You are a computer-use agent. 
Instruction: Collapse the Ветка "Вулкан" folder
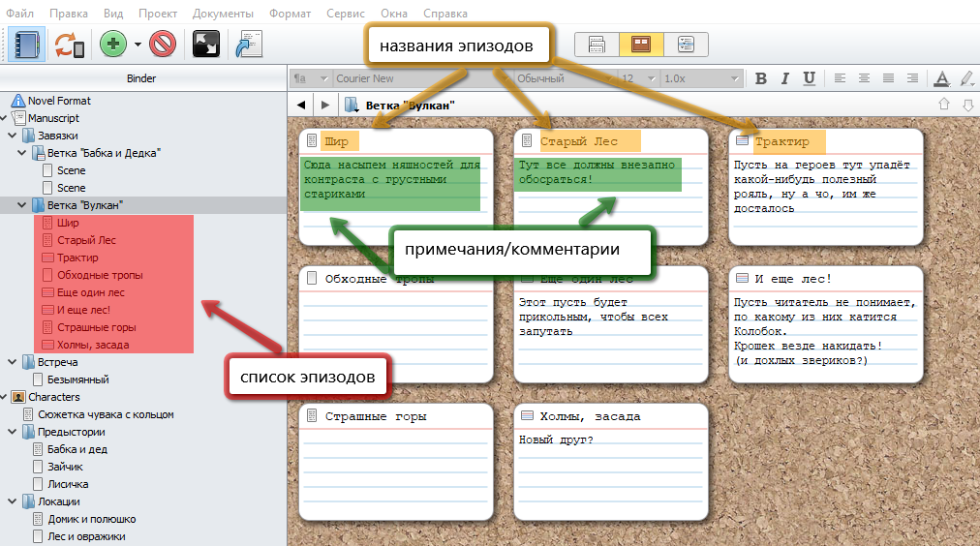coord(23,205)
